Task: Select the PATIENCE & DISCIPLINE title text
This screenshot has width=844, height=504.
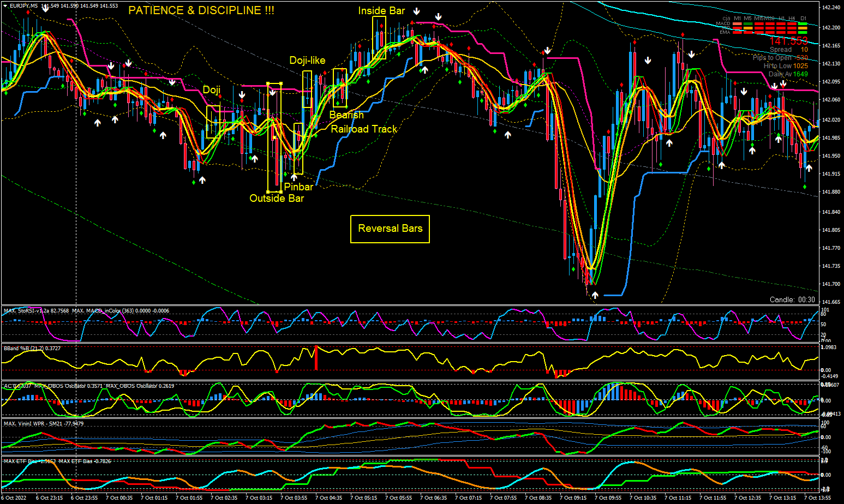Action: (x=201, y=10)
